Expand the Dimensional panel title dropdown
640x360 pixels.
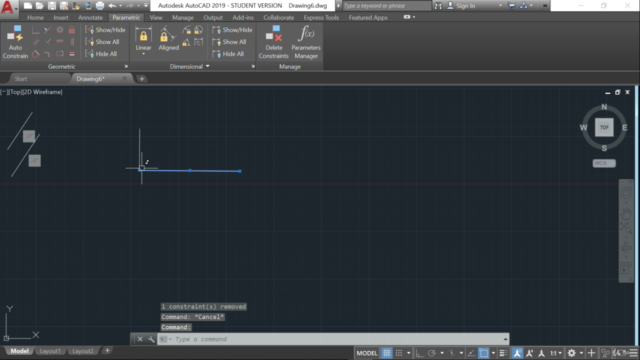coord(208,66)
